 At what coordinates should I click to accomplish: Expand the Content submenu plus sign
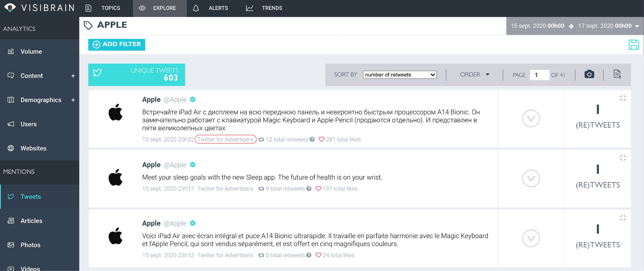[73, 76]
